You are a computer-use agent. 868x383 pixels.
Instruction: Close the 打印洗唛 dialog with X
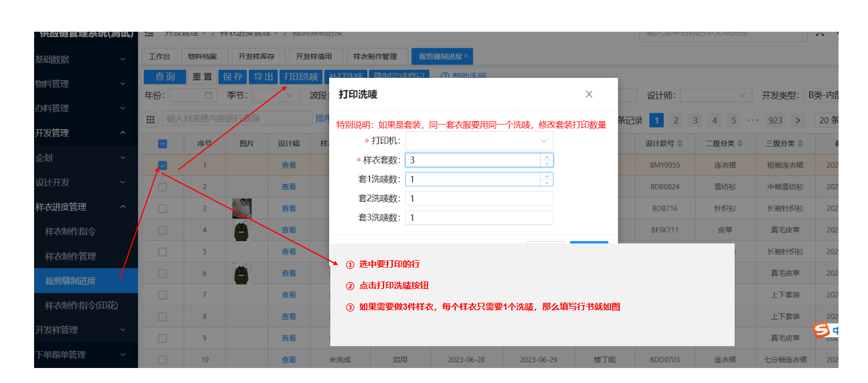point(589,95)
